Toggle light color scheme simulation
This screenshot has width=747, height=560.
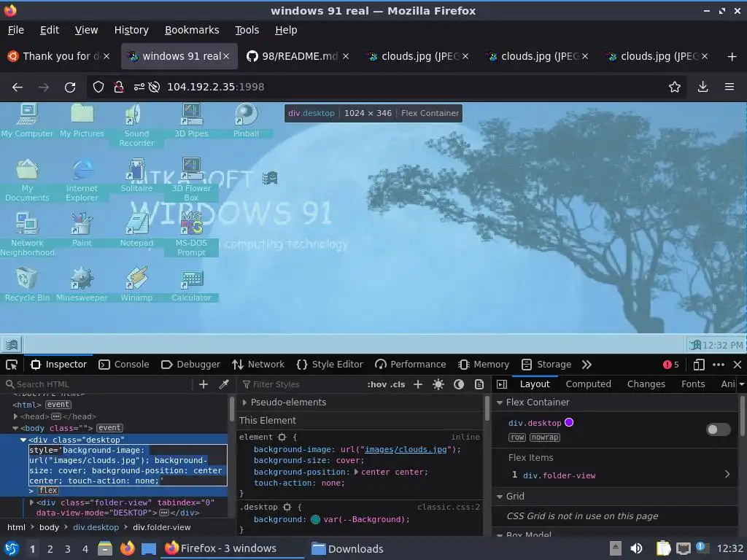coord(438,384)
